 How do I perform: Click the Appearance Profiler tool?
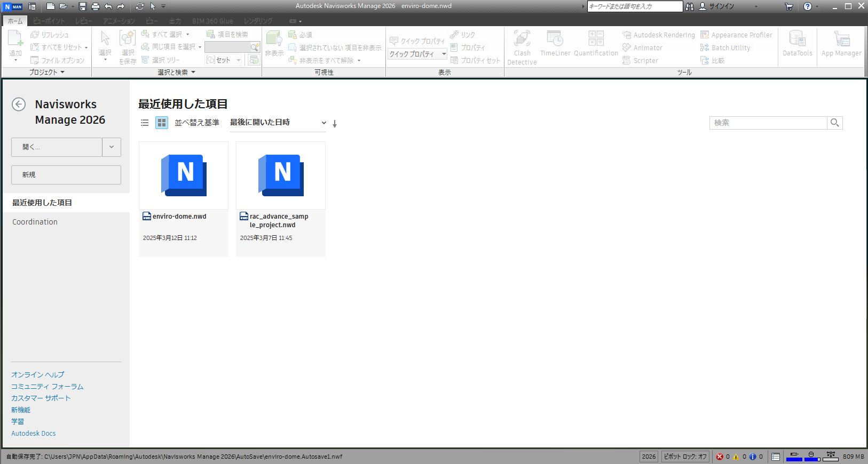(736, 35)
